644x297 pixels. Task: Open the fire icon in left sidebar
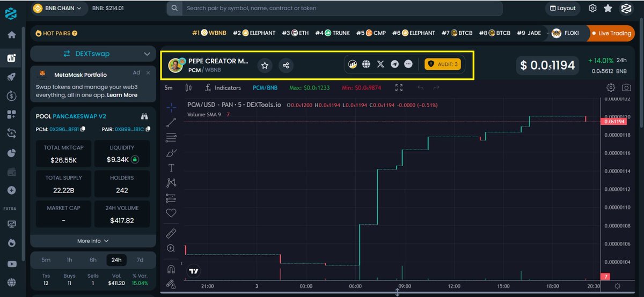[x=11, y=243]
